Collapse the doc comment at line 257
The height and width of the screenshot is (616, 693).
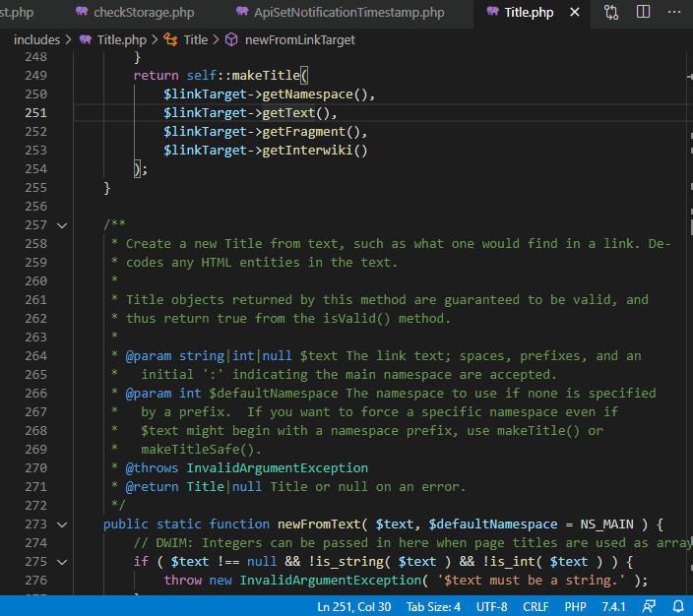pos(62,225)
